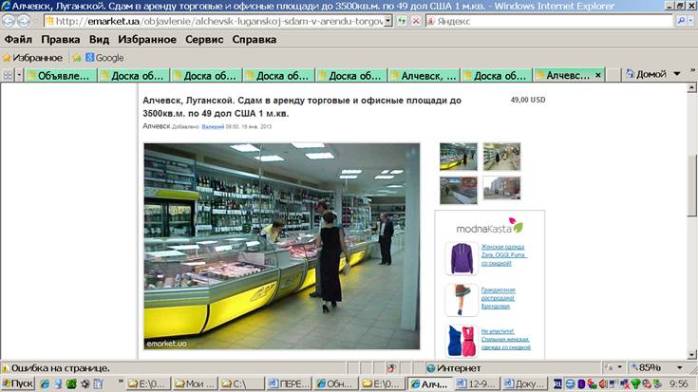
Task: Click the search magnifier icon
Action: 681,21
